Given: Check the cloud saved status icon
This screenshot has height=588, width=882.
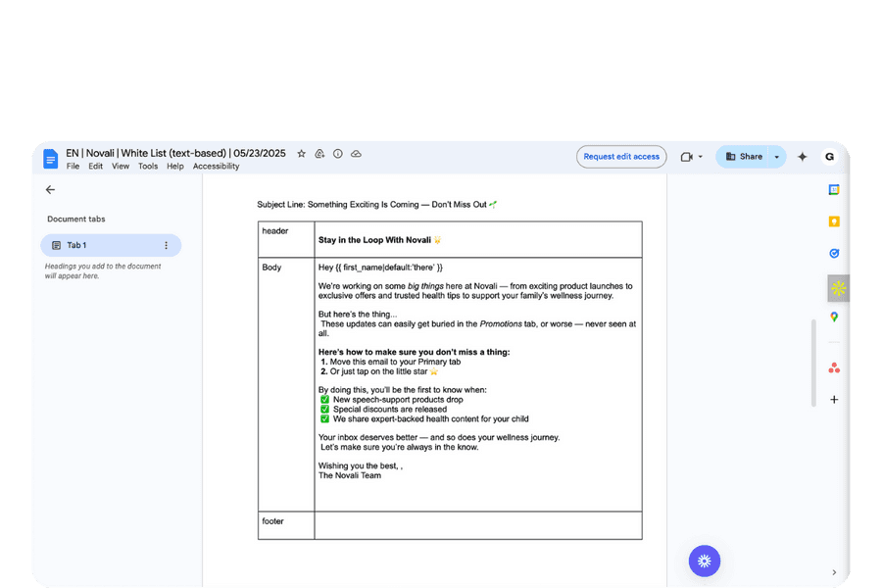Looking at the screenshot, I should tap(356, 154).
